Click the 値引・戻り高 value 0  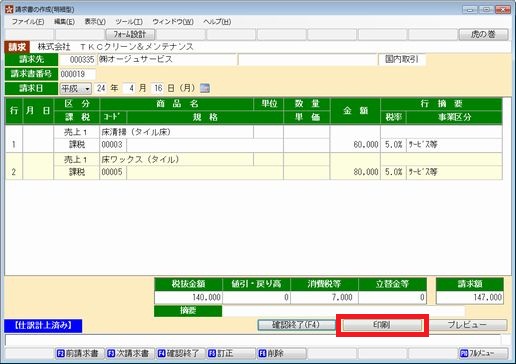[x=256, y=297]
